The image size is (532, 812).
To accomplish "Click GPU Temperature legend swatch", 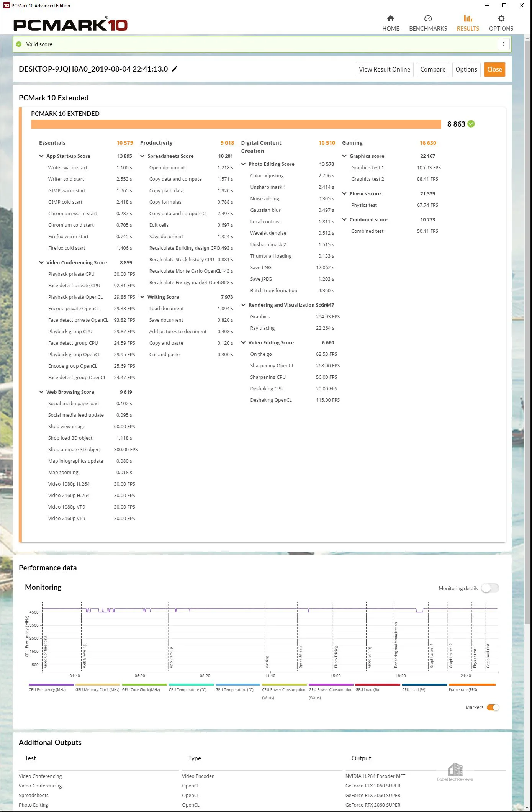I will [238, 684].
